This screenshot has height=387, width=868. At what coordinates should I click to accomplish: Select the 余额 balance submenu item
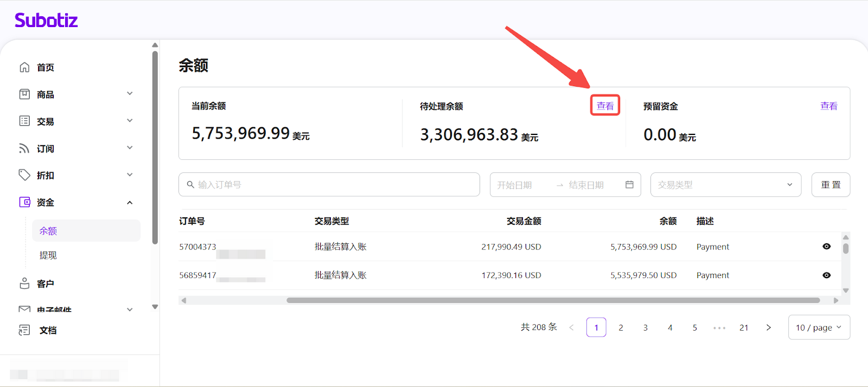pyautogui.click(x=48, y=231)
